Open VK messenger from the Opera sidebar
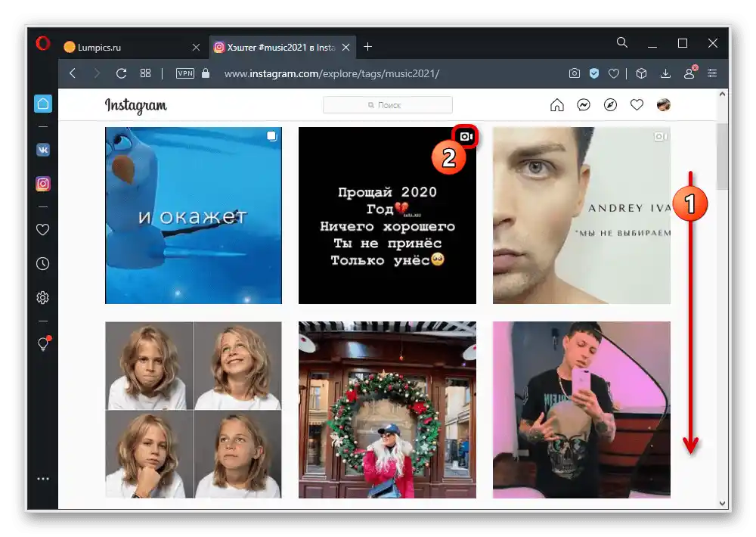This screenshot has height=537, width=756. [x=42, y=150]
